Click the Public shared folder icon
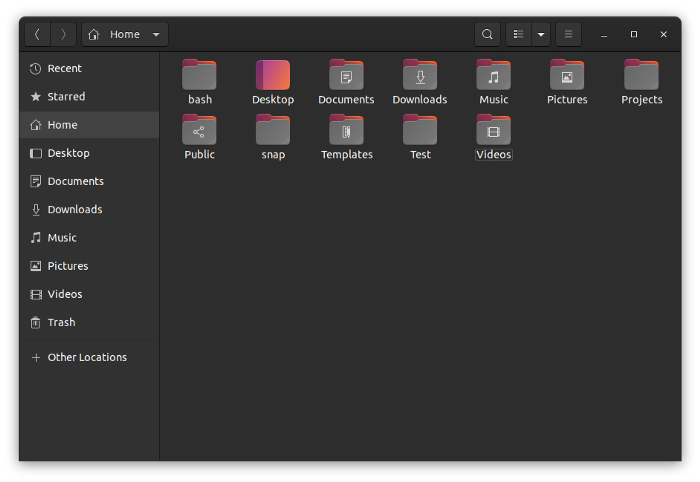The height and width of the screenshot is (482, 700). [x=199, y=130]
